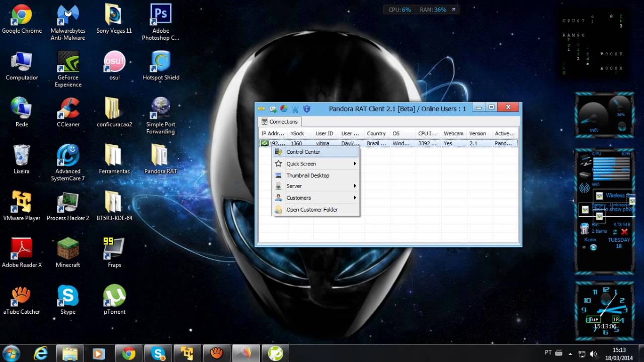
Task: Select GeForce Experience desktop icon
Action: 68,69
